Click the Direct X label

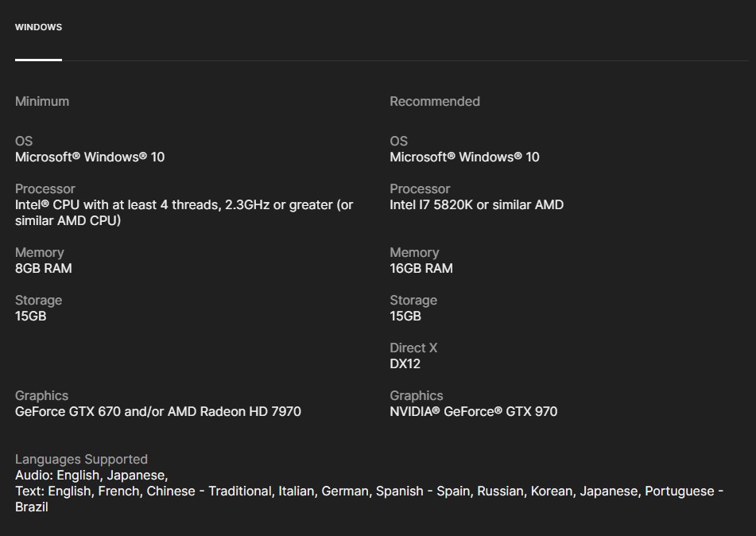pos(413,348)
